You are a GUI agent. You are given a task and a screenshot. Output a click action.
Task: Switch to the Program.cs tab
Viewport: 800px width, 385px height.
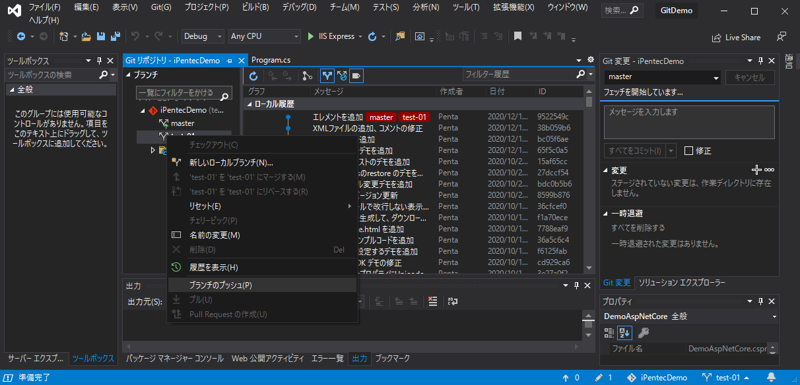coord(270,60)
